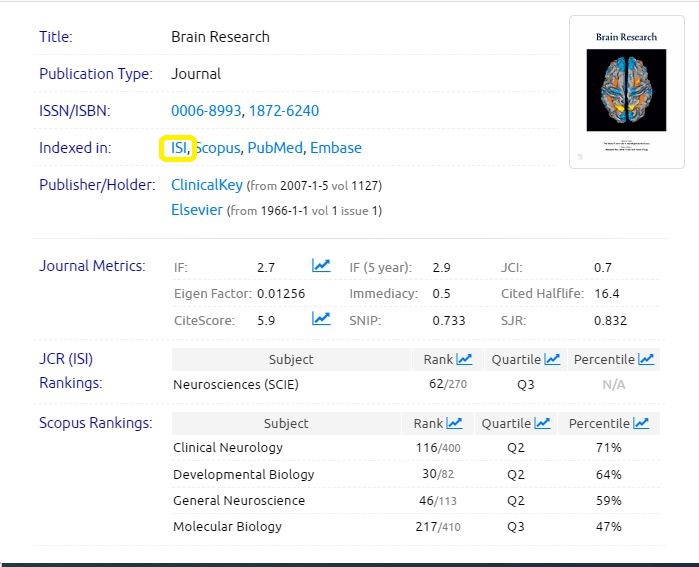Click Scopus Quartile column chart icon
The image size is (699, 567).
(542, 423)
